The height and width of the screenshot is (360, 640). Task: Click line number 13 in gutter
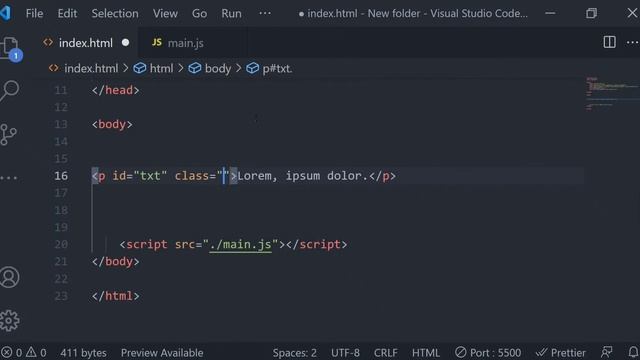click(61, 124)
